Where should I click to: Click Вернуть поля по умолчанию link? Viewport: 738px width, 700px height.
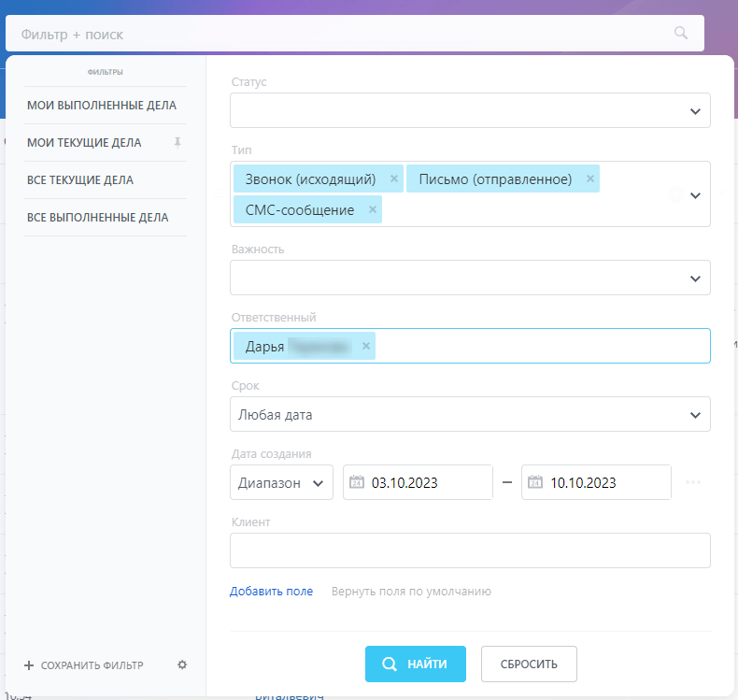click(x=411, y=592)
